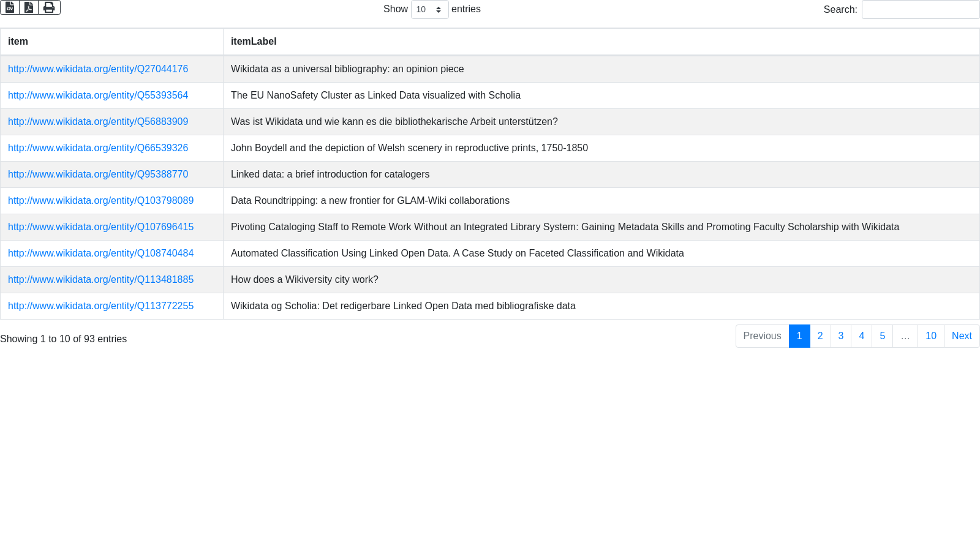Image resolution: width=980 pixels, height=551 pixels.
Task: Go to page 4 of results
Action: (x=862, y=336)
